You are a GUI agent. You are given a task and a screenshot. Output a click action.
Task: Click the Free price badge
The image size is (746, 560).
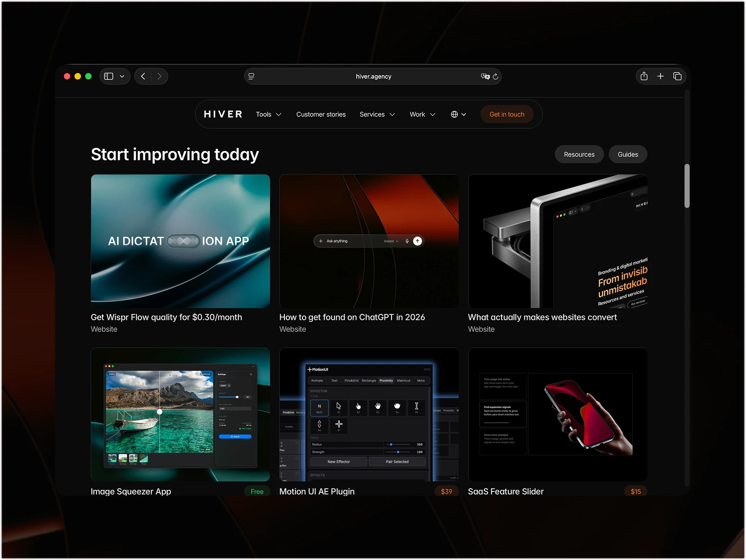click(257, 491)
